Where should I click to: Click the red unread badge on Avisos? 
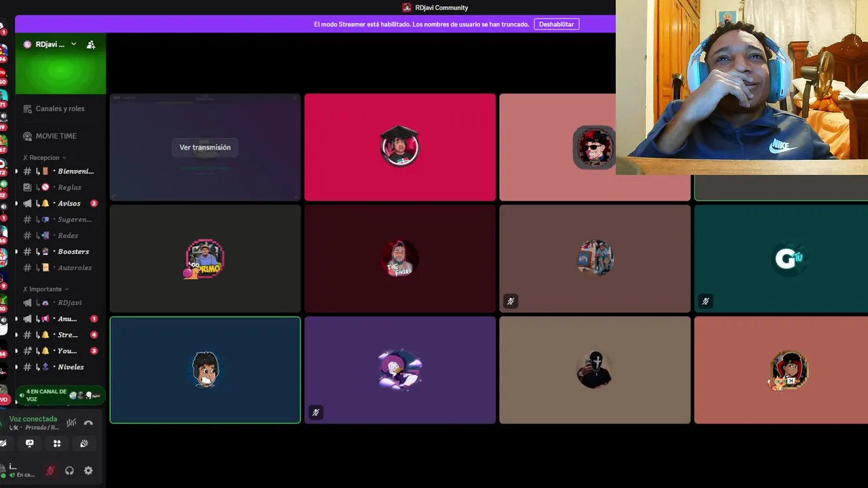pos(94,203)
